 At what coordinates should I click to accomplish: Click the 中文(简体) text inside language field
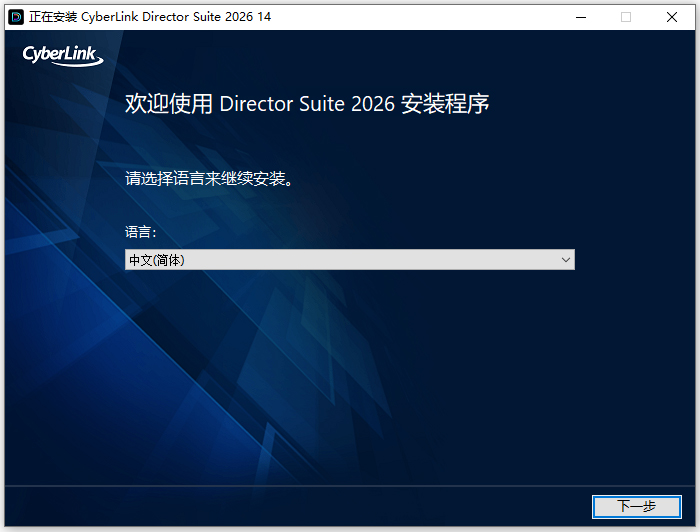[156, 260]
